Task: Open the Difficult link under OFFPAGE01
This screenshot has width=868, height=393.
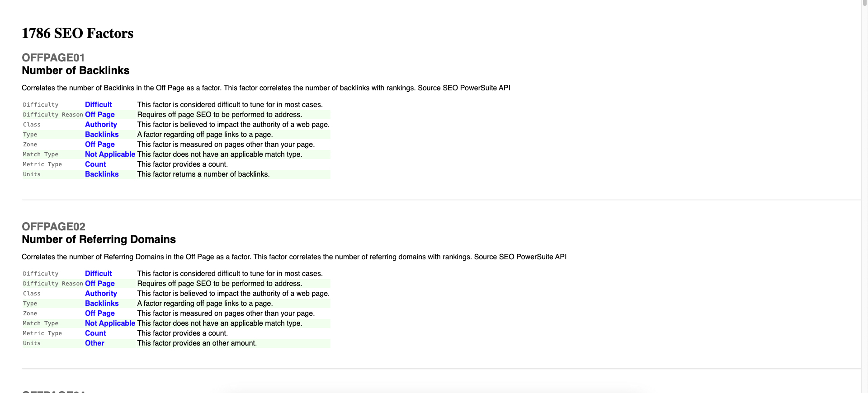Action: (98, 105)
